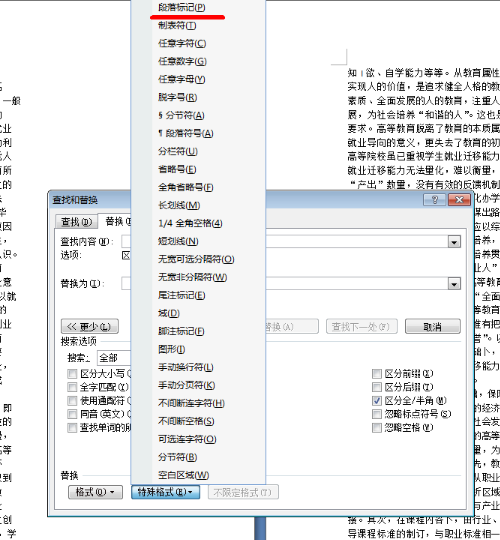Close the Find and Replace dialog
The image size is (500, 540).
tap(459, 200)
